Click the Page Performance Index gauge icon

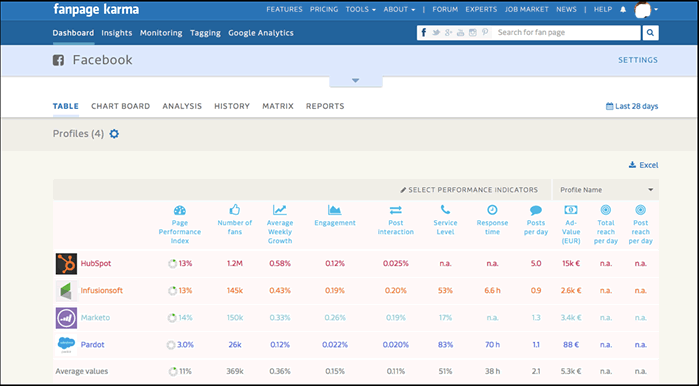tap(179, 210)
